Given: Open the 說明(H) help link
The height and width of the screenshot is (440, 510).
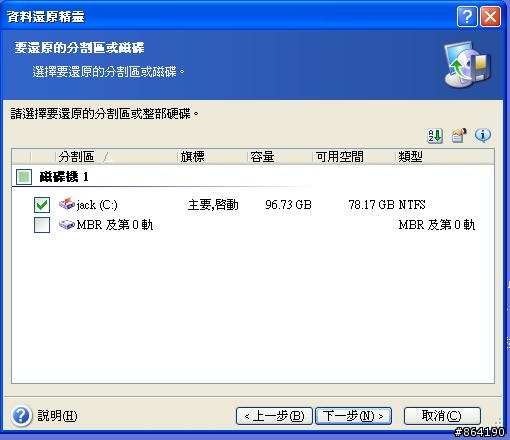Looking at the screenshot, I should click(57, 416).
